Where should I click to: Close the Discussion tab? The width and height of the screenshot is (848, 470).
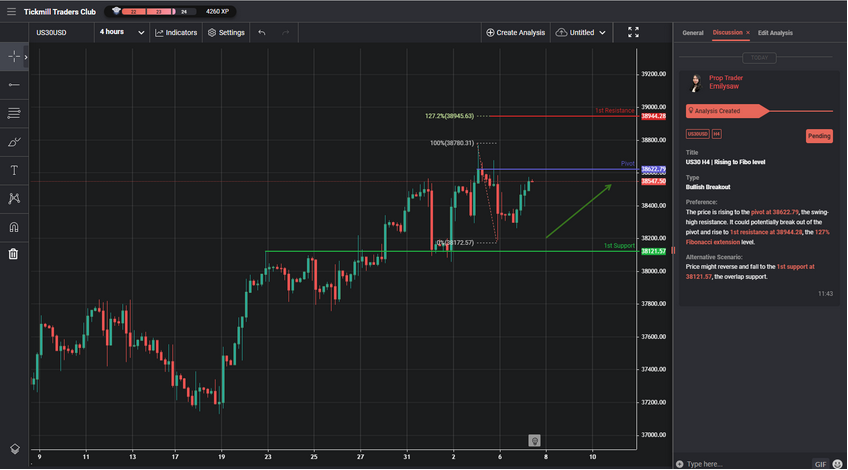748,33
